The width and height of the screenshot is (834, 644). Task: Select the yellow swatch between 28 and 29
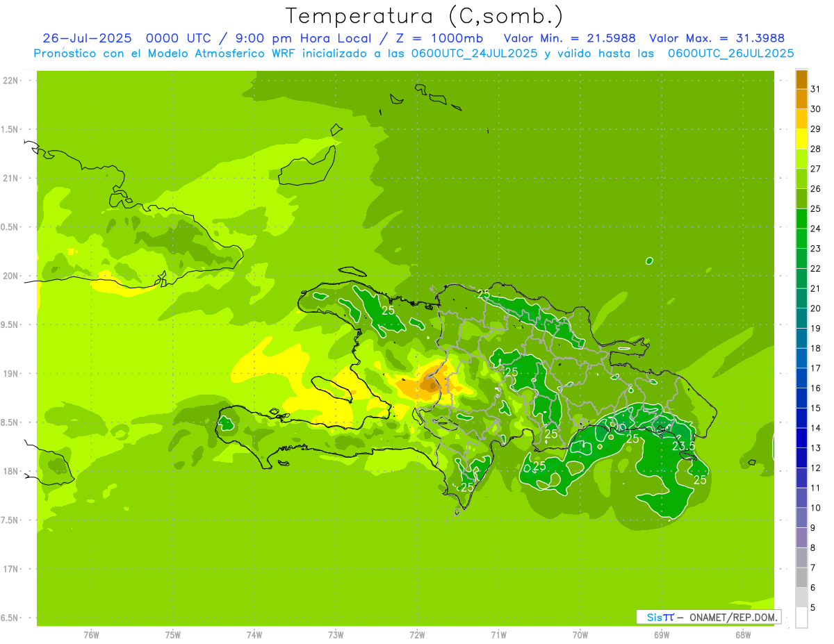[x=801, y=139]
